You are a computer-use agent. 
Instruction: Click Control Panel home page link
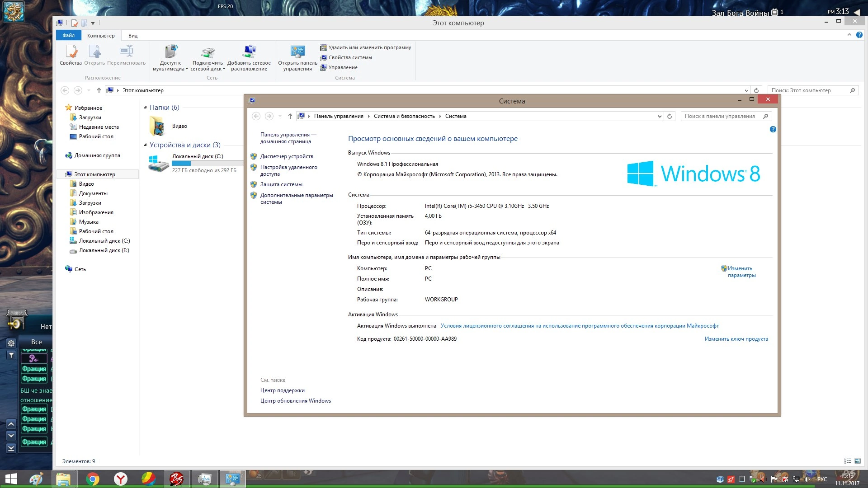tap(288, 138)
